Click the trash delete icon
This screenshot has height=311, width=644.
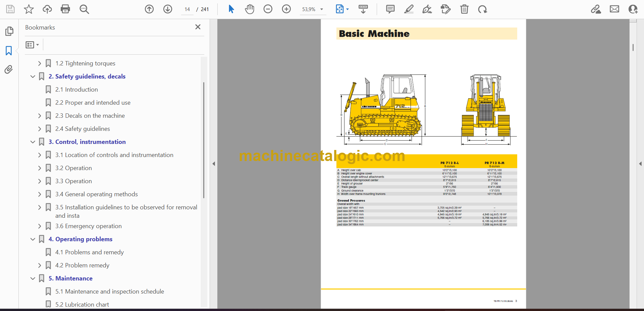464,9
